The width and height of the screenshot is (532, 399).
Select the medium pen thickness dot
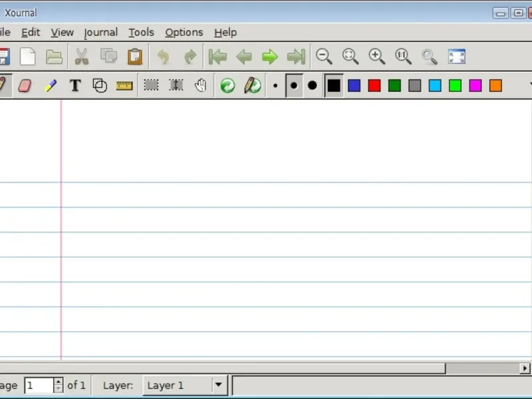point(294,86)
